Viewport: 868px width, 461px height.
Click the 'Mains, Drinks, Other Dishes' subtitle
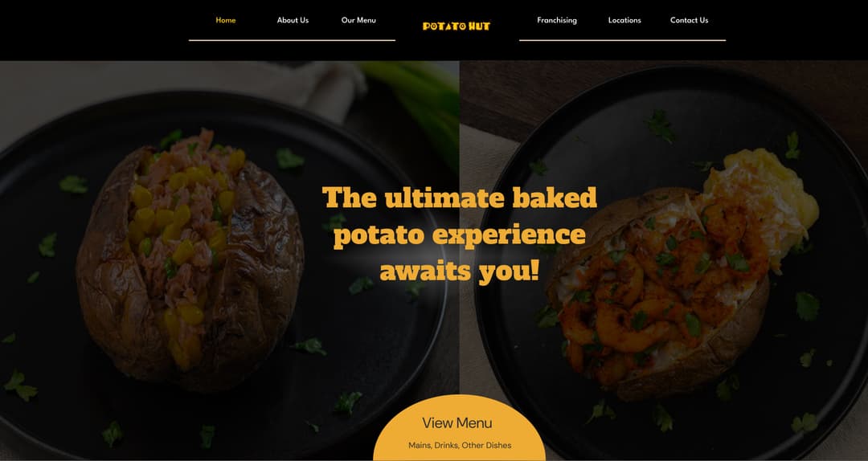point(460,446)
